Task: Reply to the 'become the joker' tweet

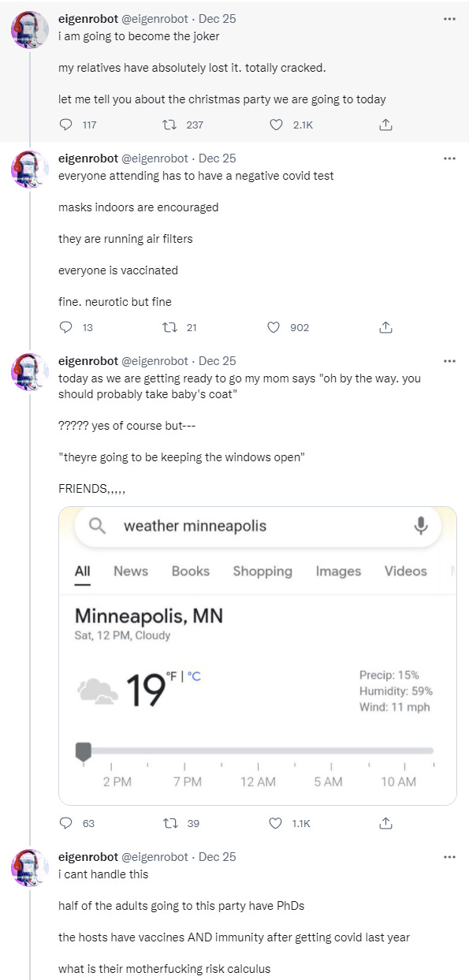Action: tap(66, 125)
